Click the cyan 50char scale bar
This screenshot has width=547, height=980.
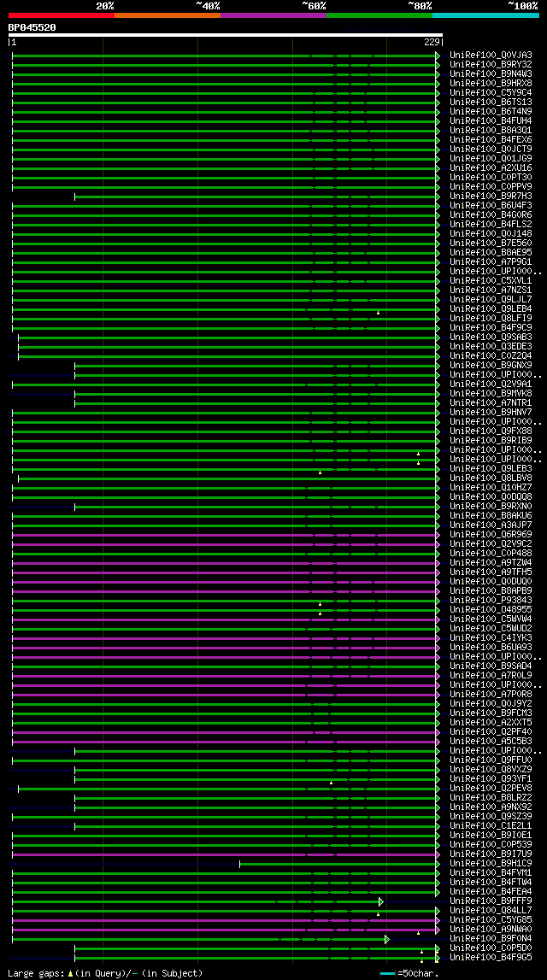[387, 974]
